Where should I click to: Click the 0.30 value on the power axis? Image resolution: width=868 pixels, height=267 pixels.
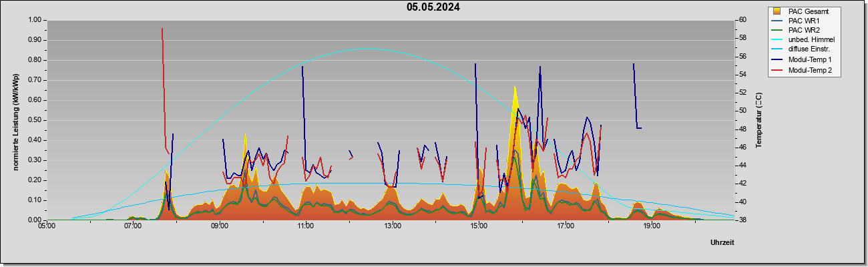point(34,160)
